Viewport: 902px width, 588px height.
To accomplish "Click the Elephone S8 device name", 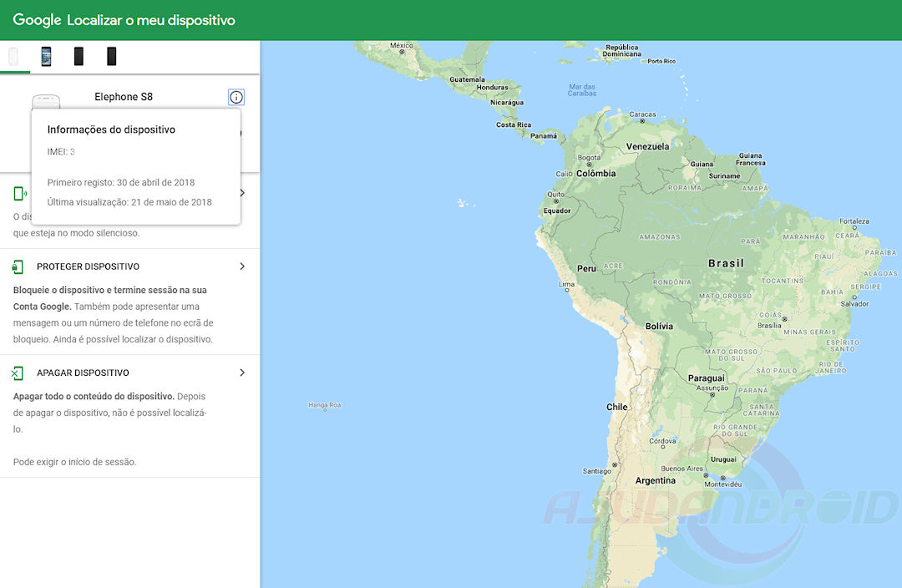I will [x=124, y=97].
